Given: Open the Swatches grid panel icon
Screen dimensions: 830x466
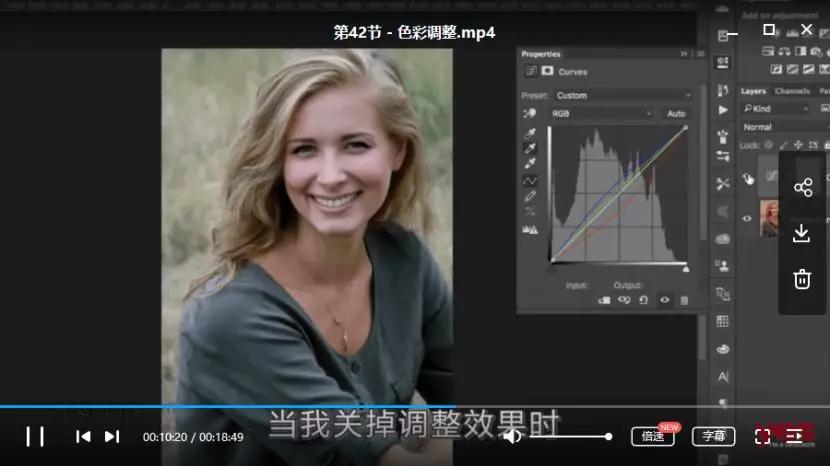Looking at the screenshot, I should click(x=723, y=321).
